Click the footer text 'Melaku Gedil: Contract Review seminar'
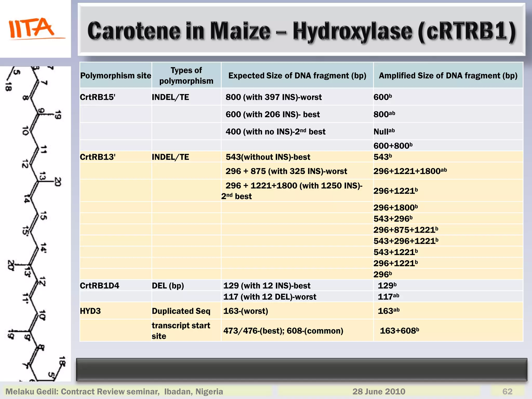The height and width of the screenshot is (399, 532). coord(82,391)
